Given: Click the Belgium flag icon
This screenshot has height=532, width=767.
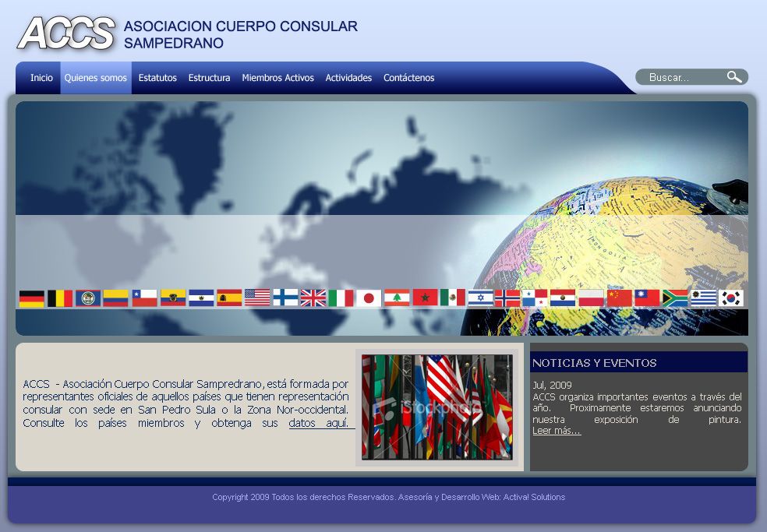Looking at the screenshot, I should point(60,298).
